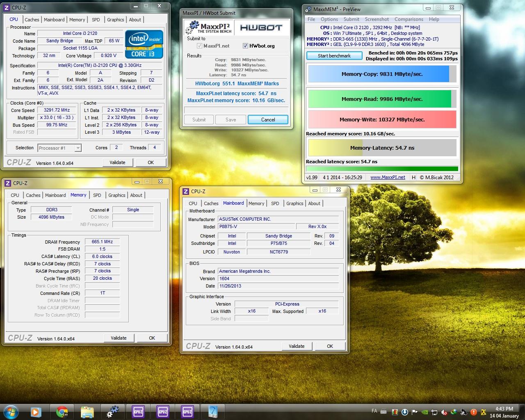Open the Windows Start orb
This screenshot has width=525, height=420.
click(11, 411)
